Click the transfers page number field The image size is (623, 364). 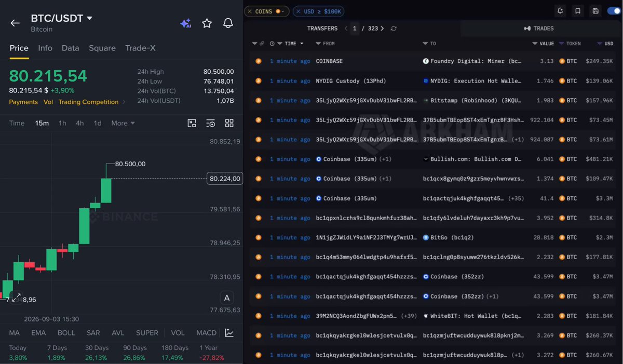click(355, 29)
